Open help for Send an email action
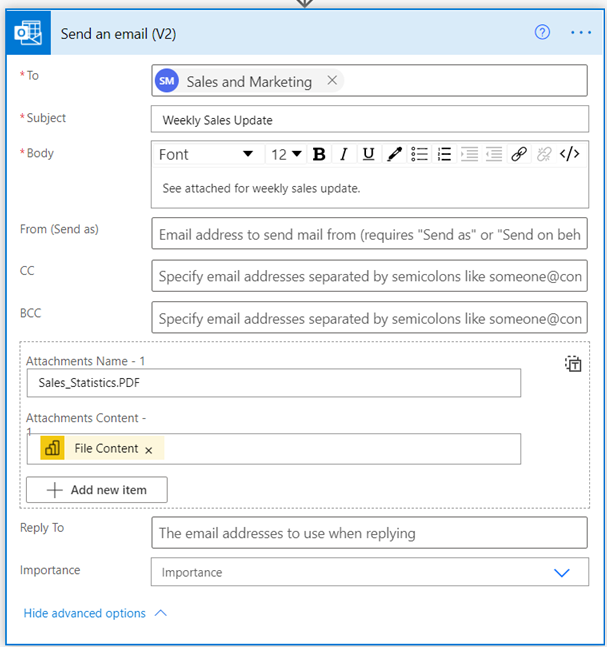The image size is (607, 647). pyautogui.click(x=542, y=32)
